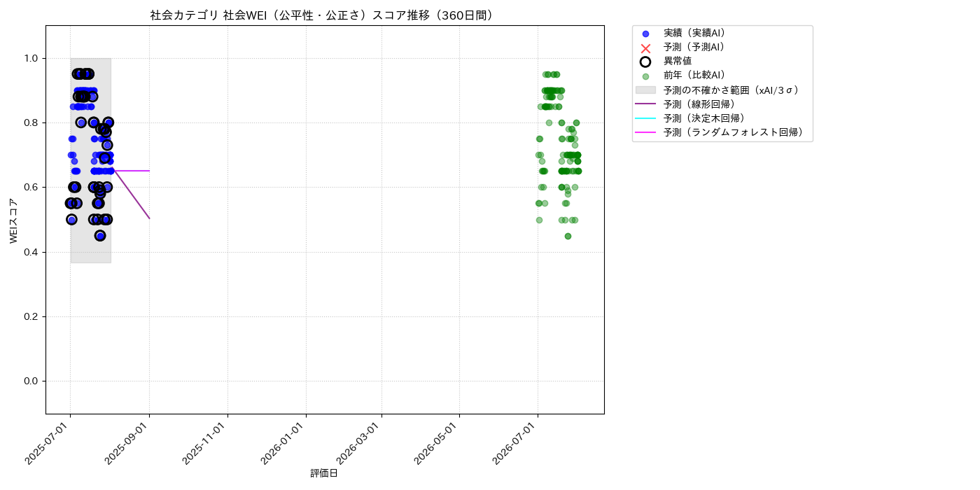Viewport: 980px width, 490px height.
Task: Click the lowest circled blue point at 0.45
Action: point(100,236)
